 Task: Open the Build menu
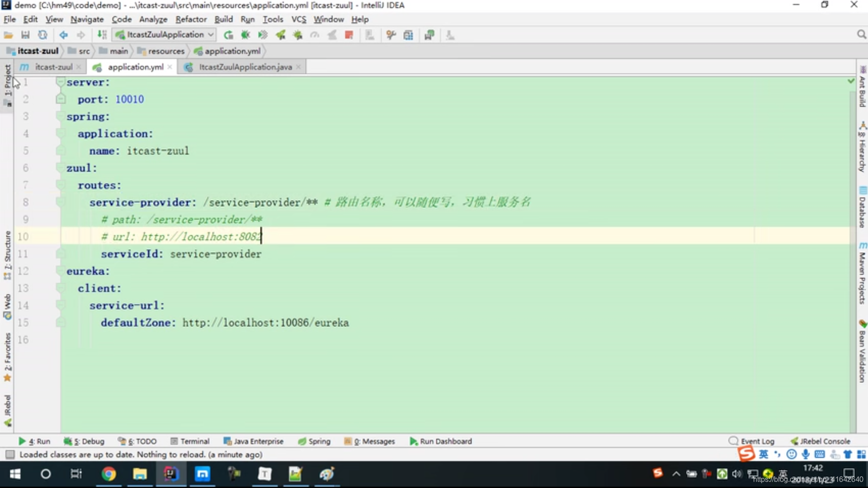coord(223,19)
